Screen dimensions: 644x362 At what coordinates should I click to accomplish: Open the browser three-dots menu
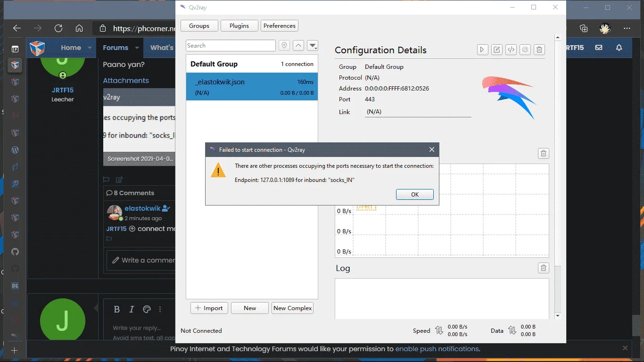[x=627, y=28]
